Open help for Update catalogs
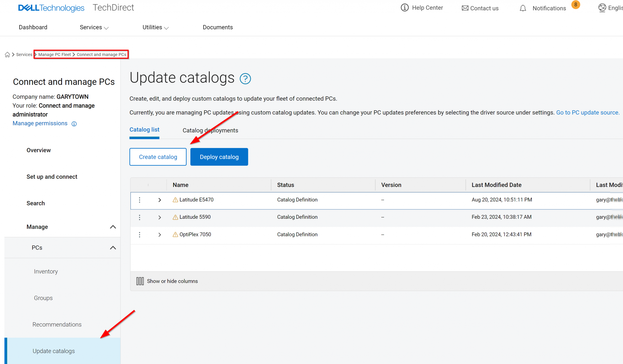623x364 pixels. click(245, 79)
